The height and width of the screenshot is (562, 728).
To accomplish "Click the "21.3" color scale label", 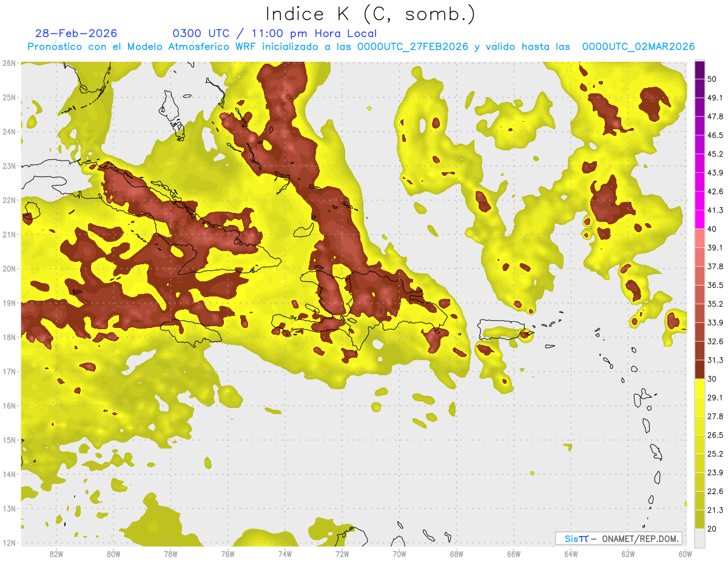I will coord(715,510).
